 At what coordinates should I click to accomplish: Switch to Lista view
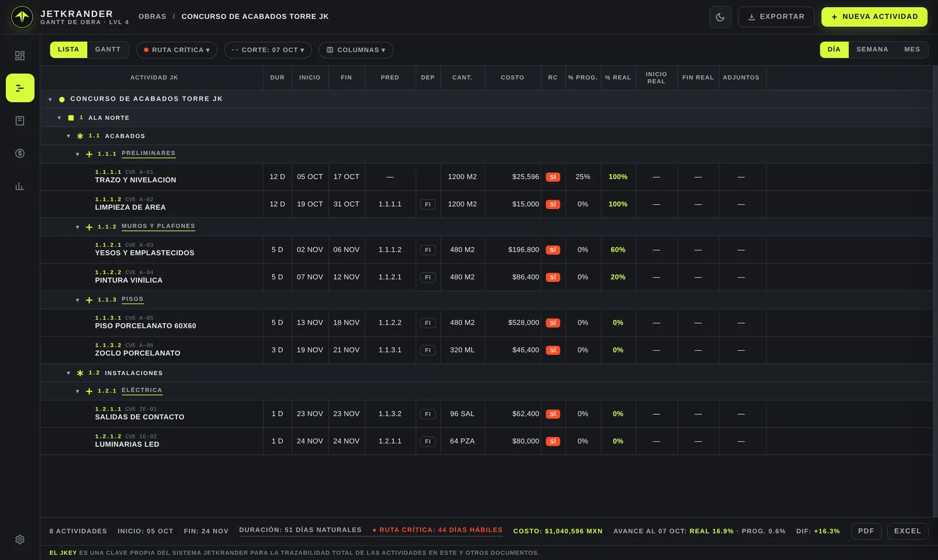pyautogui.click(x=68, y=49)
